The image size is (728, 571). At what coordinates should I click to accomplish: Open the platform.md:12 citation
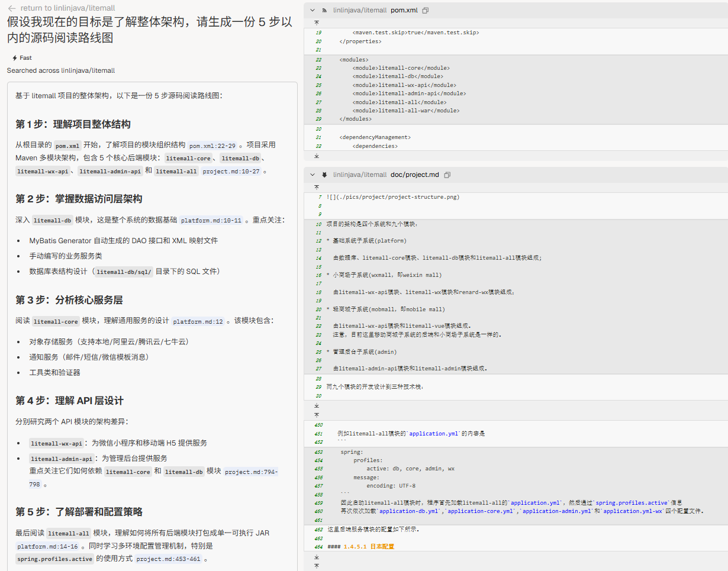198,322
